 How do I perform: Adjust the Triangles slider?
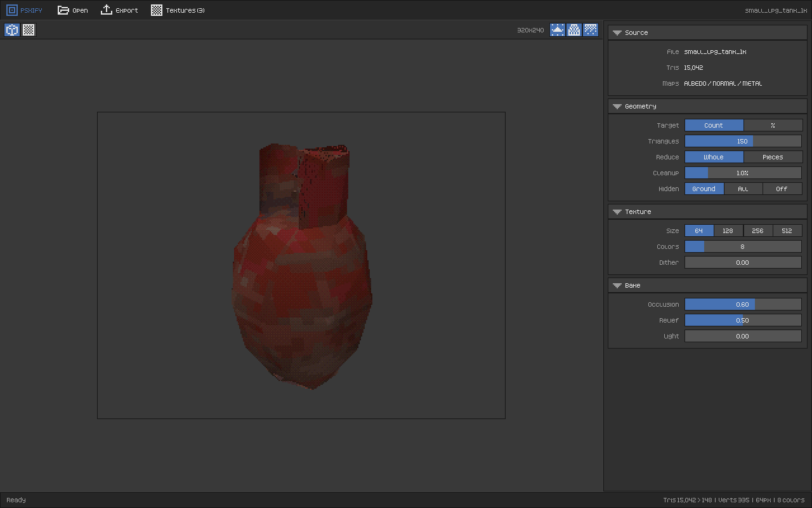(743, 142)
